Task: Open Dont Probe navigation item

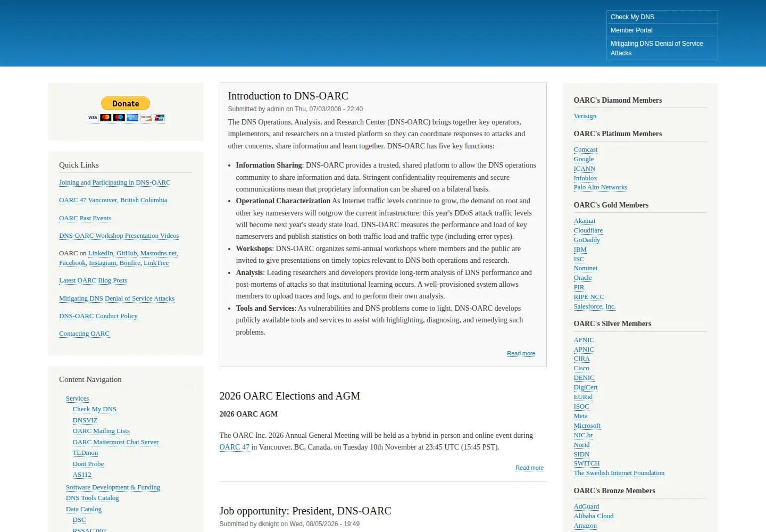Action: (x=88, y=464)
